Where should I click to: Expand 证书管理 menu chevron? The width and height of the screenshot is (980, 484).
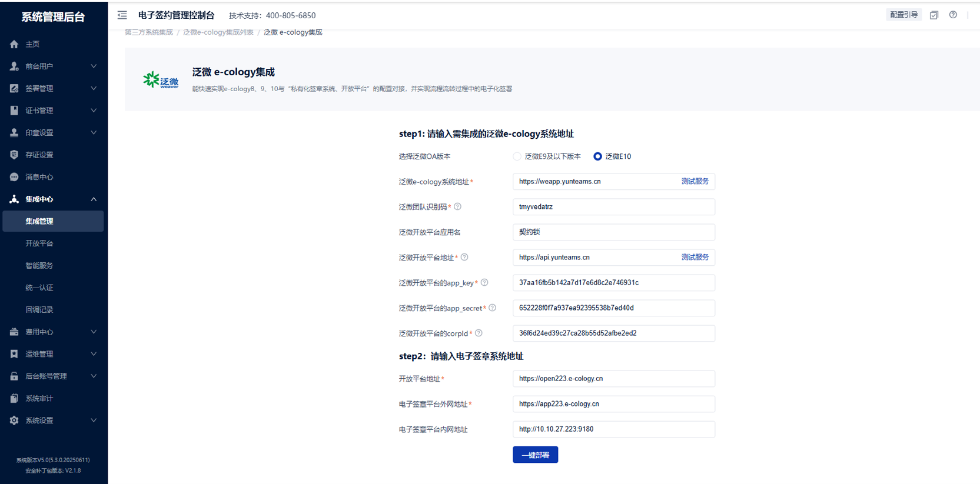[x=94, y=111]
